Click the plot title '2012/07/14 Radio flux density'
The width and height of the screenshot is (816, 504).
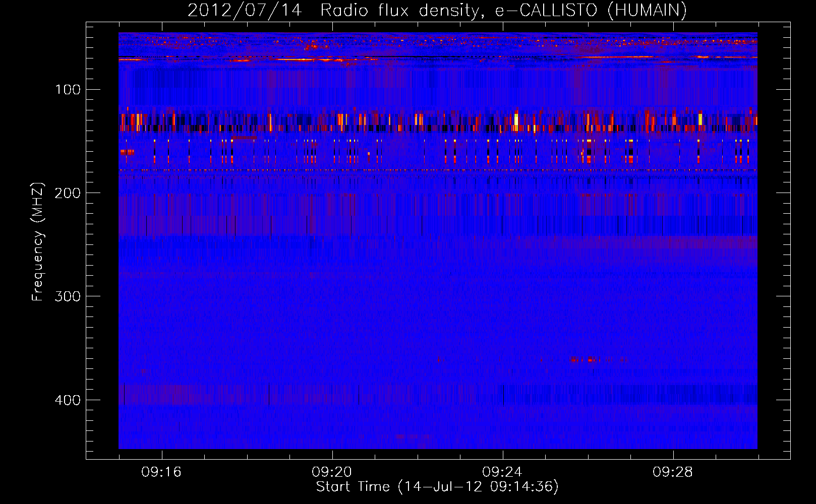coord(437,10)
